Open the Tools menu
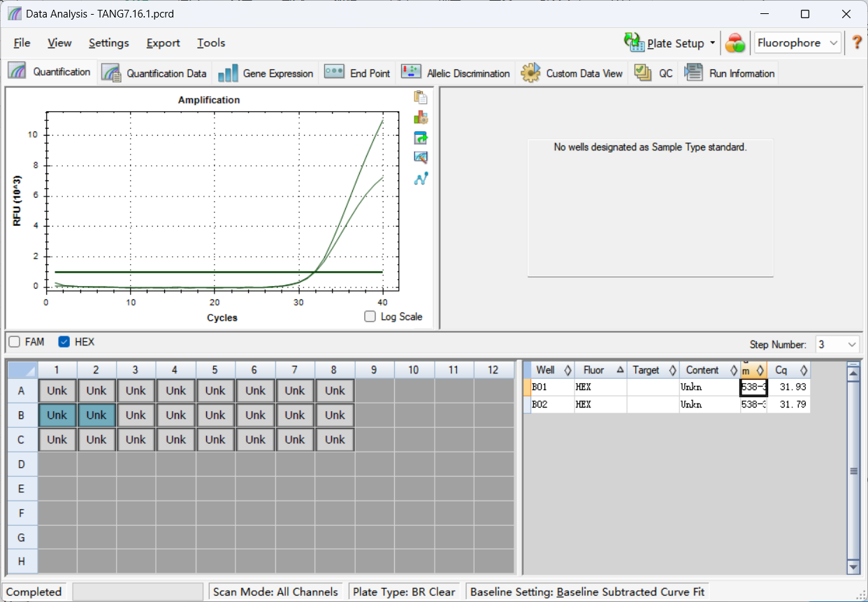 [x=211, y=43]
